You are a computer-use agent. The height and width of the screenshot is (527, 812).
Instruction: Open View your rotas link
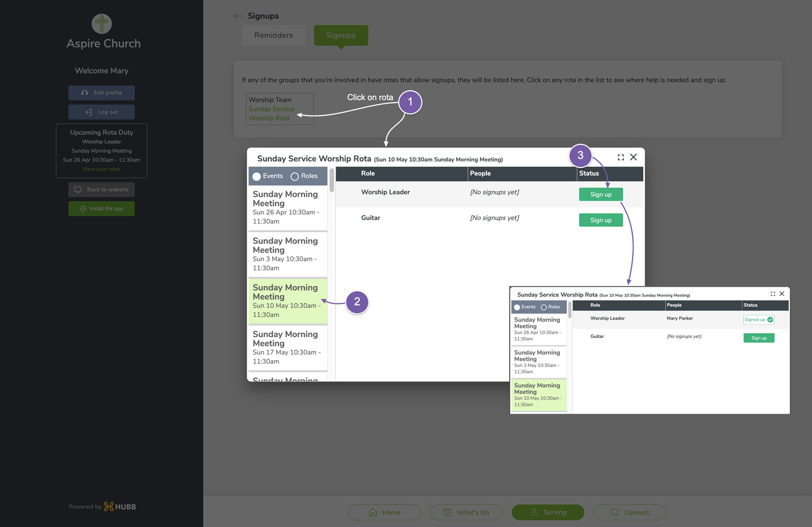click(x=101, y=169)
